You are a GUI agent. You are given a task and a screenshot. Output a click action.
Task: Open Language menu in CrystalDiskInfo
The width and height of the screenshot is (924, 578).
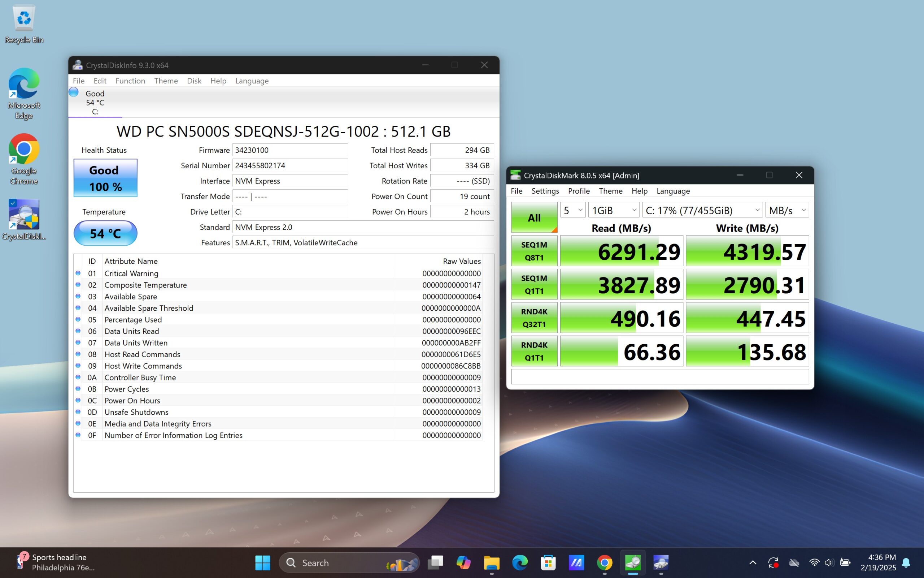(252, 81)
